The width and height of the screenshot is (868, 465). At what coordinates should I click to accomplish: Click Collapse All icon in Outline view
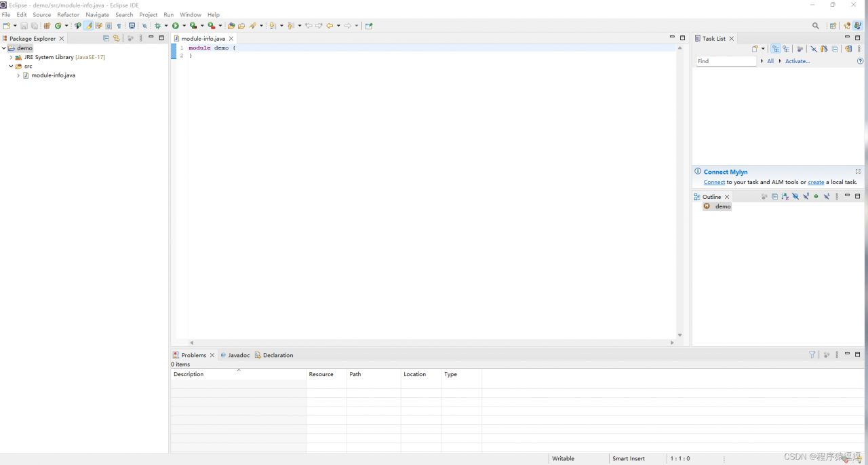[774, 197]
